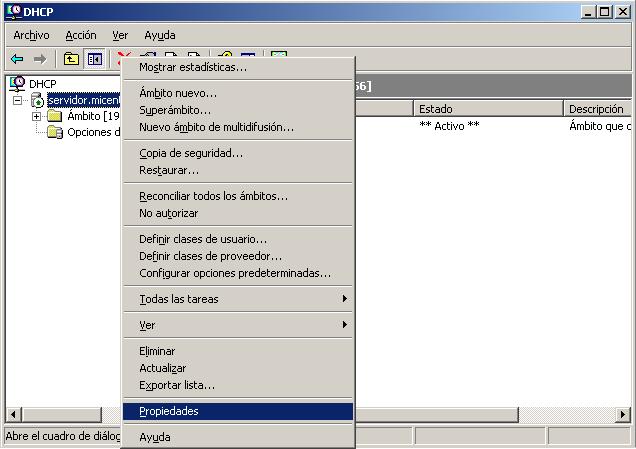Collapse the servidor.micen tree node
Viewport: 636px width, 449px height.
[18, 100]
